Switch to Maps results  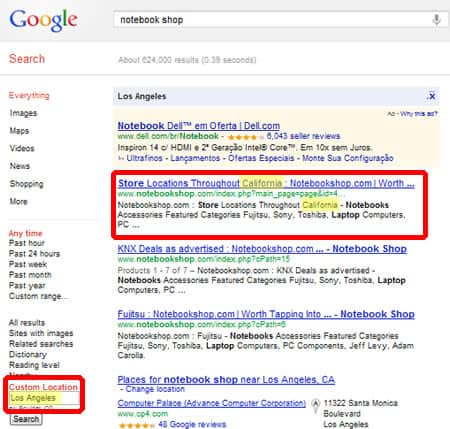(19, 131)
